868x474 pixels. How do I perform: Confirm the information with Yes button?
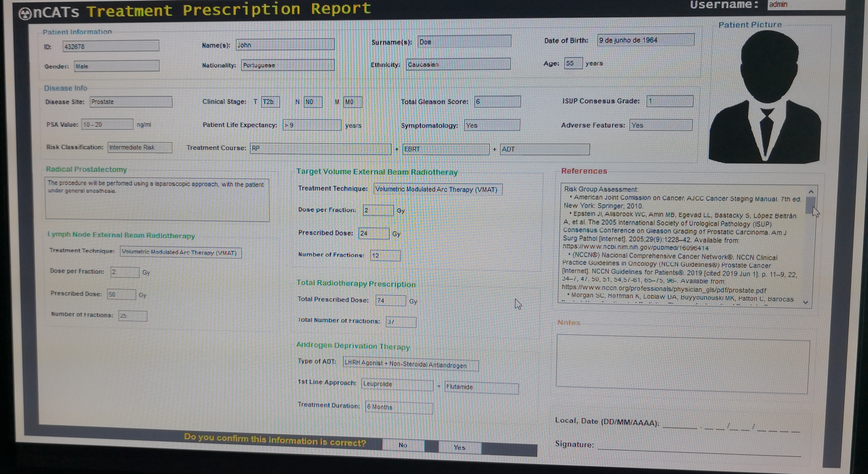tap(460, 447)
